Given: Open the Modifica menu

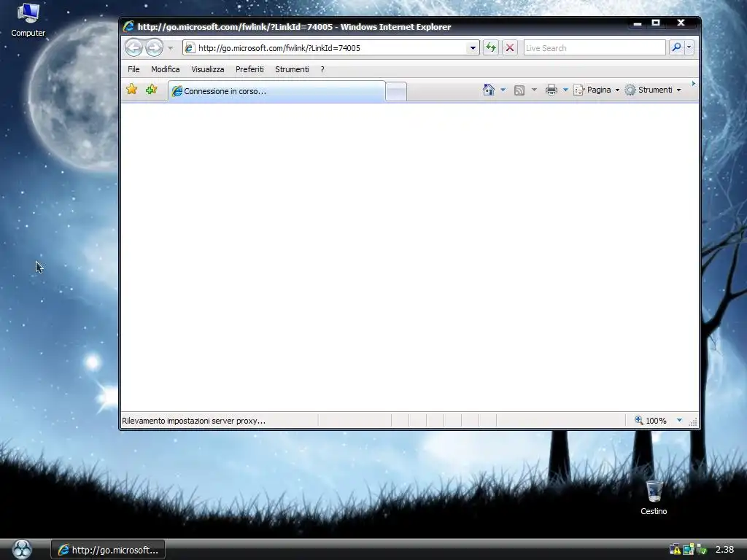Looking at the screenshot, I should (x=166, y=69).
